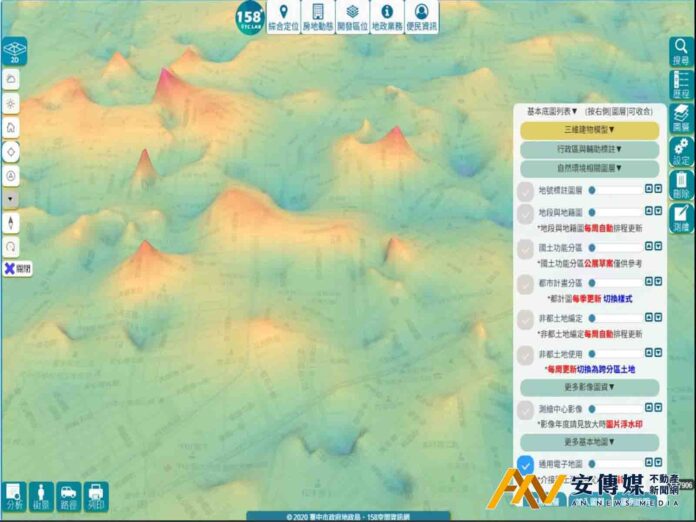696x522 pixels.
Task: Move 通用電子地圖 layer down
Action: [x=658, y=463]
